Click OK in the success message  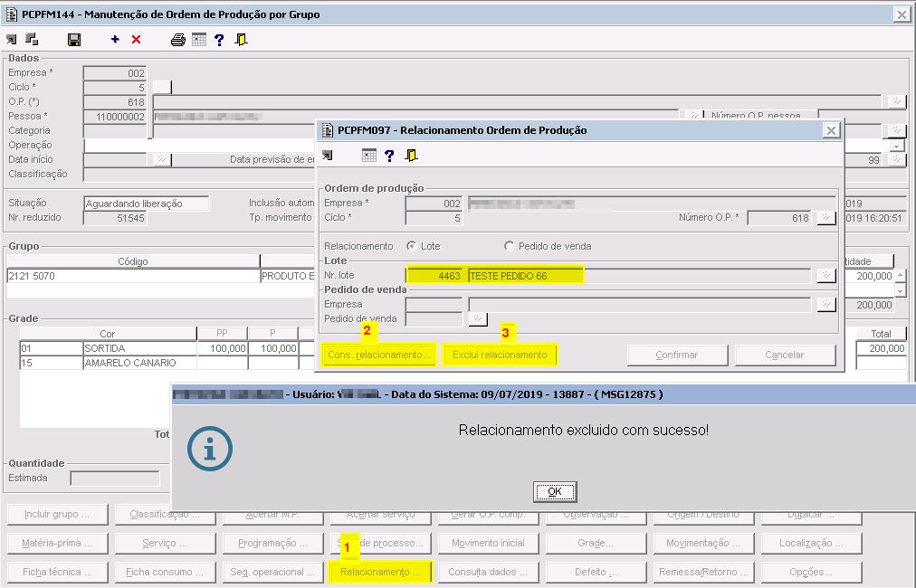pyautogui.click(x=554, y=491)
